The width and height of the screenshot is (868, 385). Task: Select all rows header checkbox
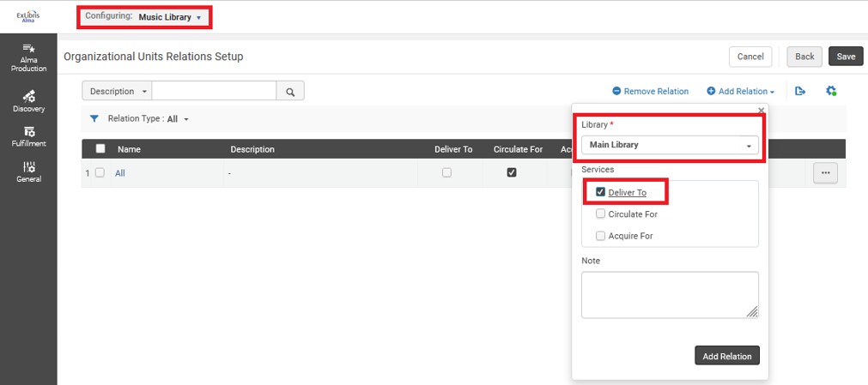pyautogui.click(x=100, y=148)
